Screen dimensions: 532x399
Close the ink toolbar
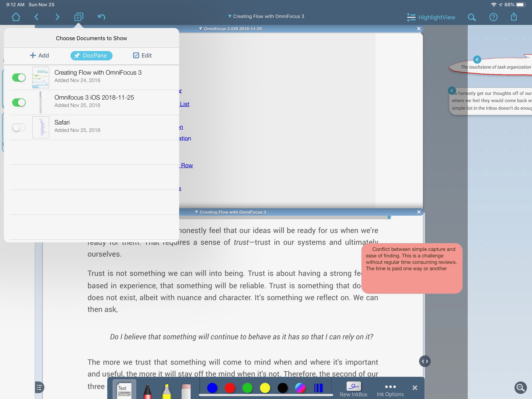click(x=415, y=388)
